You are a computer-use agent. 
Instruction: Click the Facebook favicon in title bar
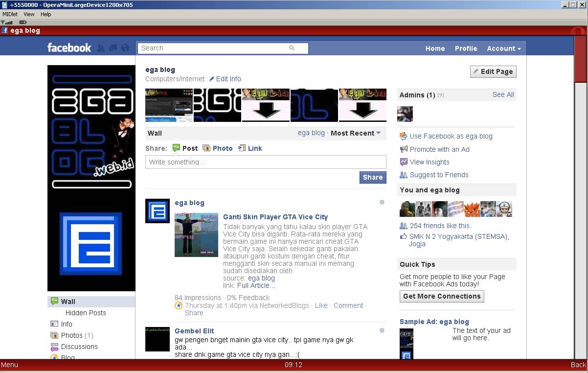coord(5,30)
